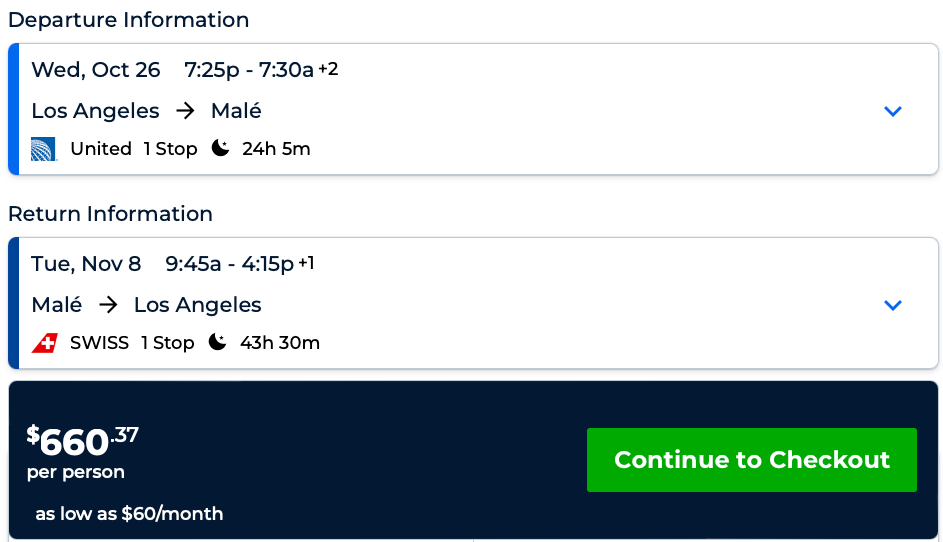
Task: Click the 'as low as $60/month' financing text
Action: pyautogui.click(x=129, y=514)
